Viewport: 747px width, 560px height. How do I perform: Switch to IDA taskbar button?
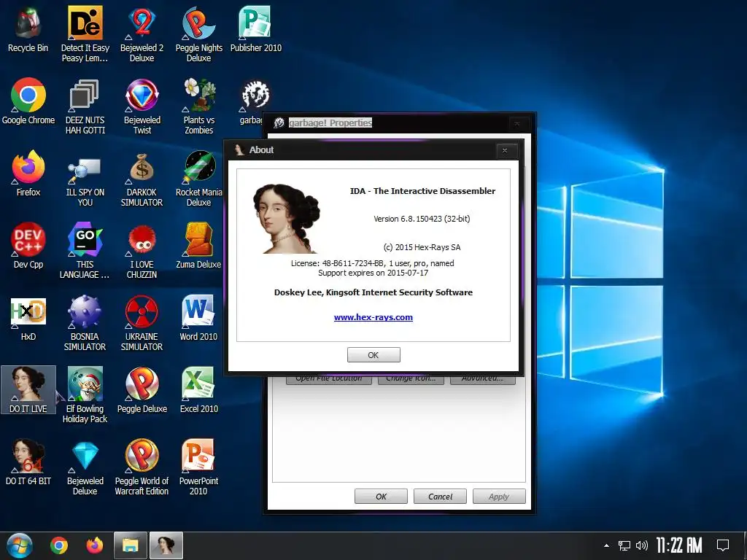(x=166, y=545)
